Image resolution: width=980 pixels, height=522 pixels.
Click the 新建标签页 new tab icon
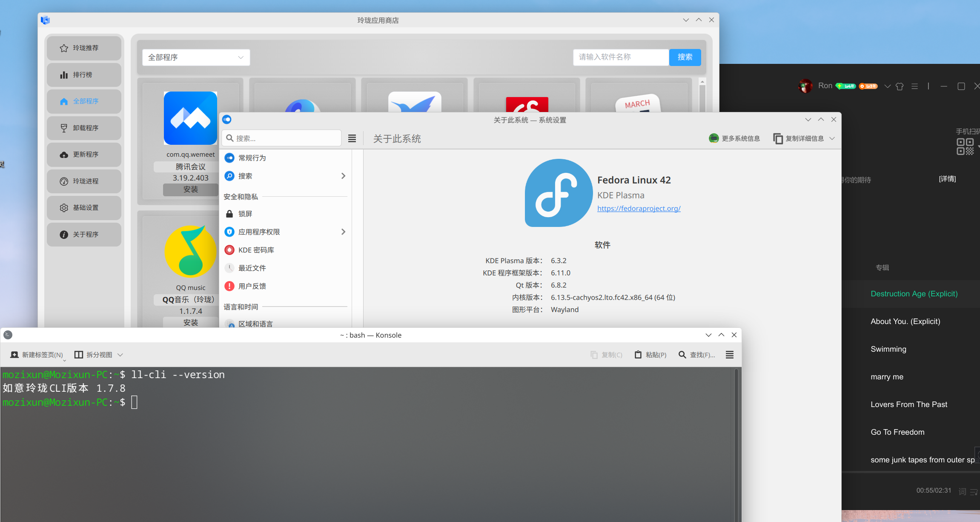click(14, 355)
